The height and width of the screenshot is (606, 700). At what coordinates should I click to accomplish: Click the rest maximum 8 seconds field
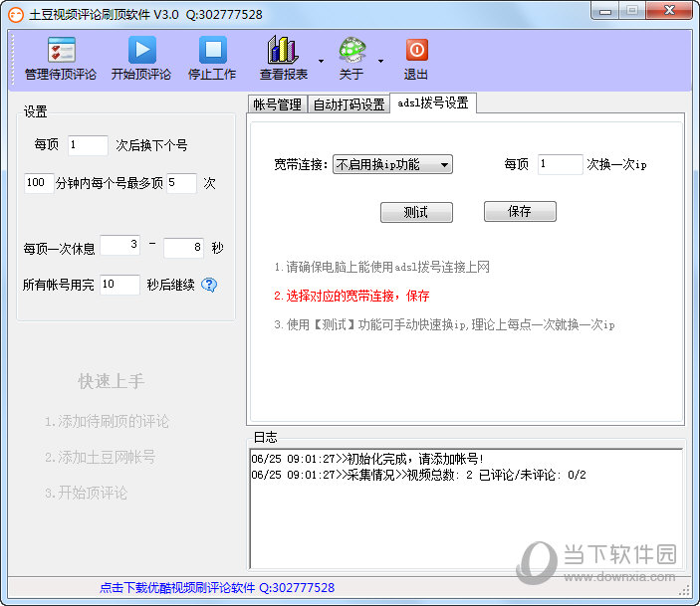pos(183,248)
